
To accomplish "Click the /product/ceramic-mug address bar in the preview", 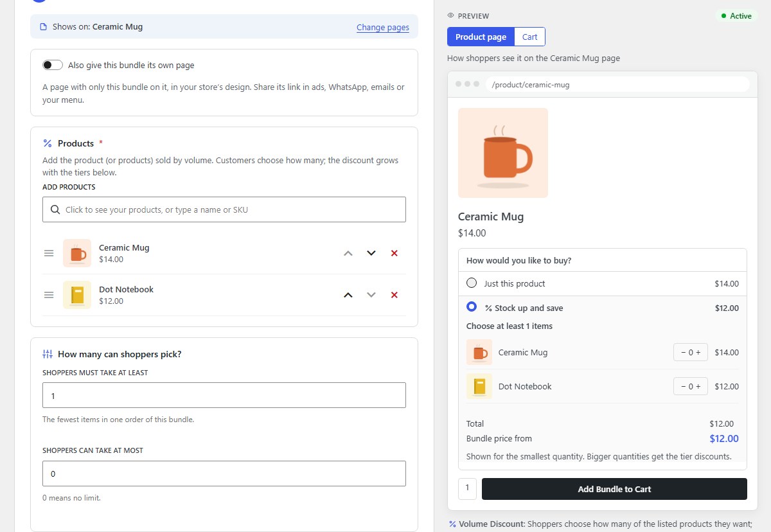I will click(x=617, y=84).
